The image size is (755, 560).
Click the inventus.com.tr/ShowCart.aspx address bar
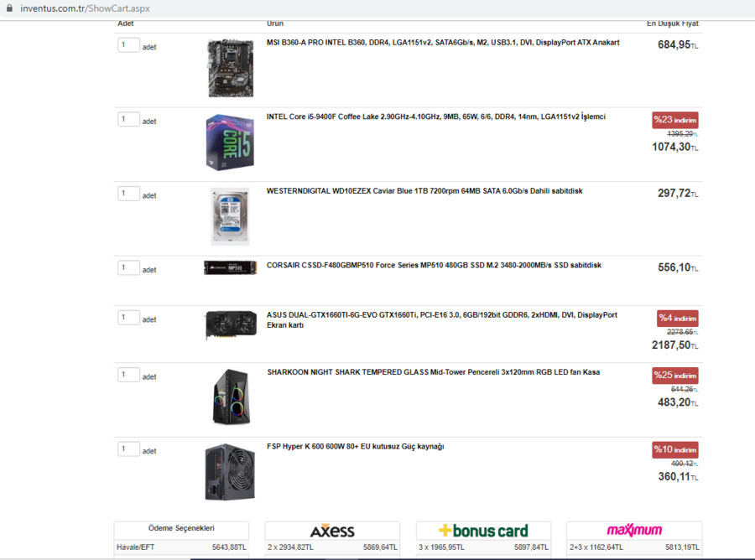click(x=85, y=8)
